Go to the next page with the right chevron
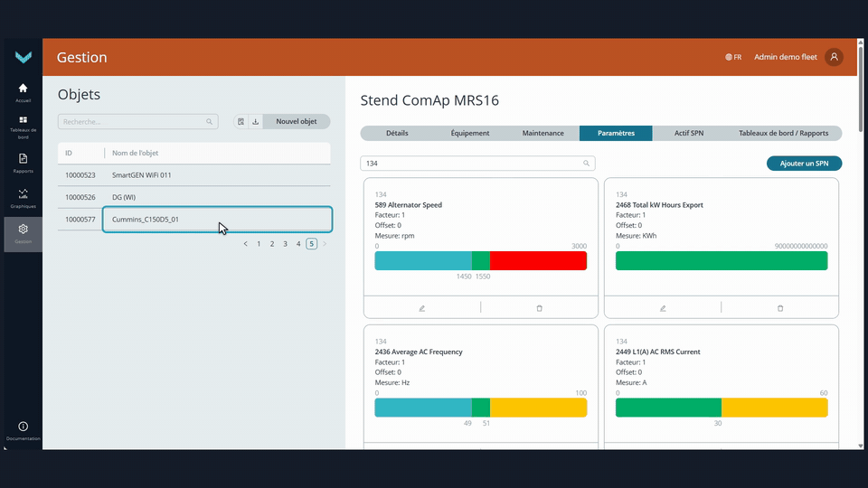This screenshot has width=868, height=488. (325, 244)
